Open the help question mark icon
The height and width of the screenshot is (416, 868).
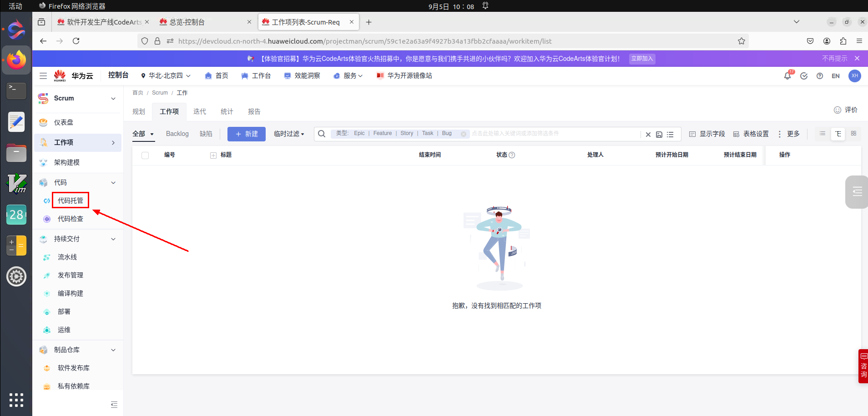point(820,76)
